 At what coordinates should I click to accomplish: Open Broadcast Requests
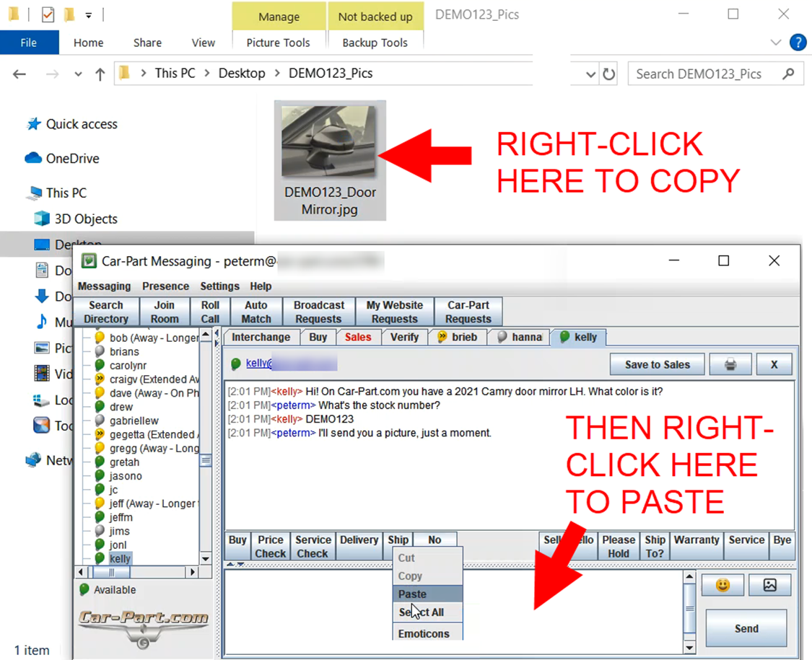318,312
